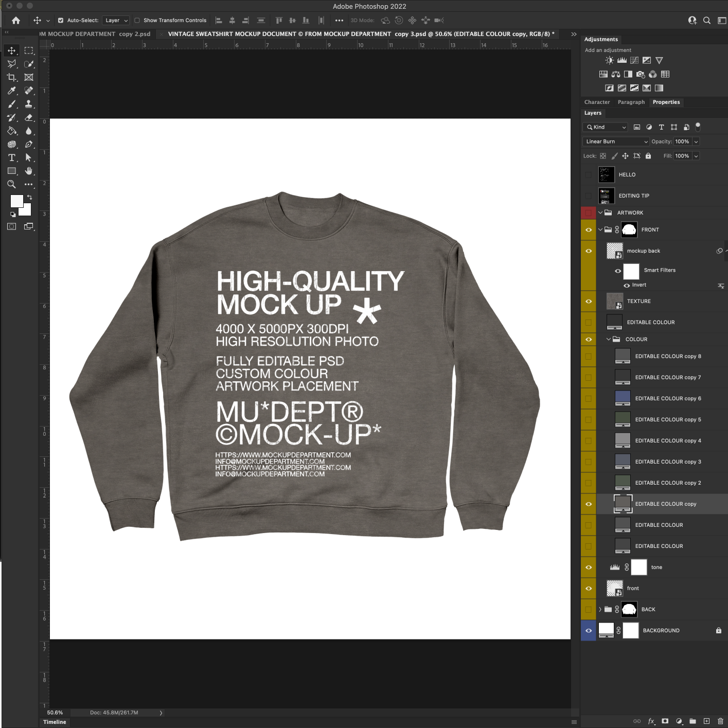Select the Zoom tool in toolbar
This screenshot has height=728, width=728.
coord(11,184)
